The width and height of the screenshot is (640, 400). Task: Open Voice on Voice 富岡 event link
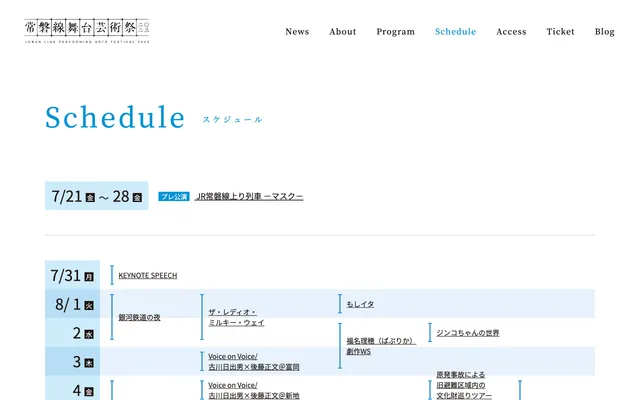[x=253, y=362]
